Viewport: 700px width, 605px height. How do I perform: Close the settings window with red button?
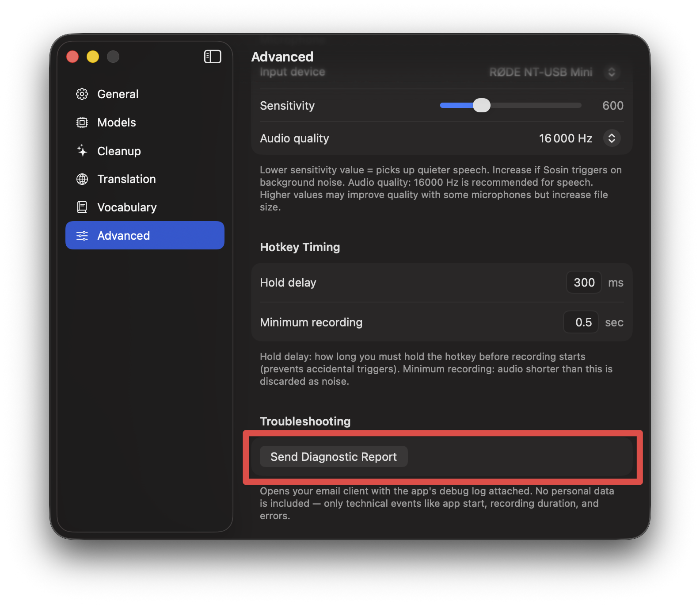tap(72, 57)
